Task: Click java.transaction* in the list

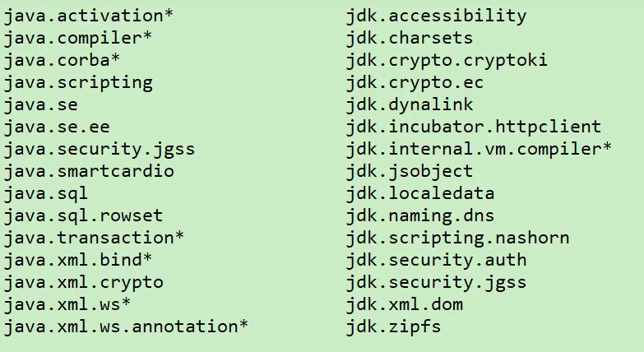Action: tap(94, 238)
